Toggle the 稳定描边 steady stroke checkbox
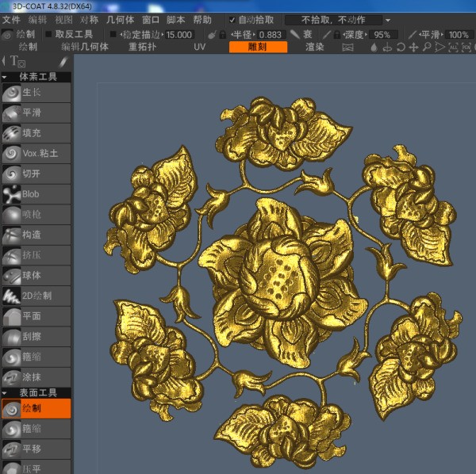Image resolution: width=476 pixels, height=474 pixels. 113,35
